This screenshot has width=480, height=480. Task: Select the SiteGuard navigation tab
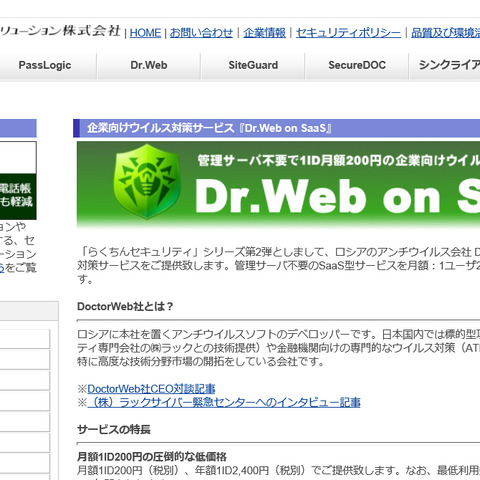tap(253, 65)
